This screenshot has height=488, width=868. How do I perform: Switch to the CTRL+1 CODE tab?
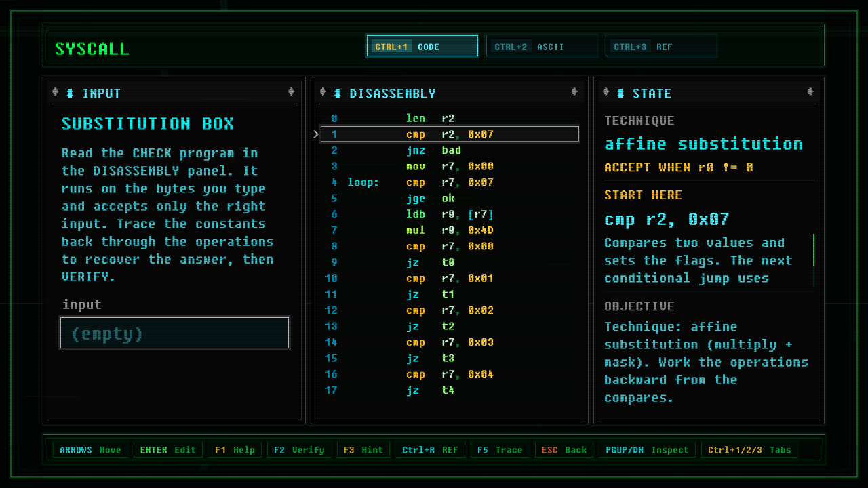pos(422,46)
